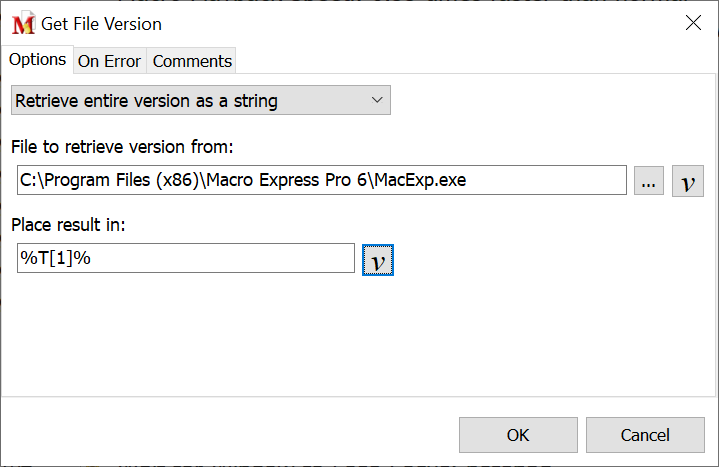This screenshot has height=467, width=719.
Task: Open variable picker for file path
Action: (688, 181)
